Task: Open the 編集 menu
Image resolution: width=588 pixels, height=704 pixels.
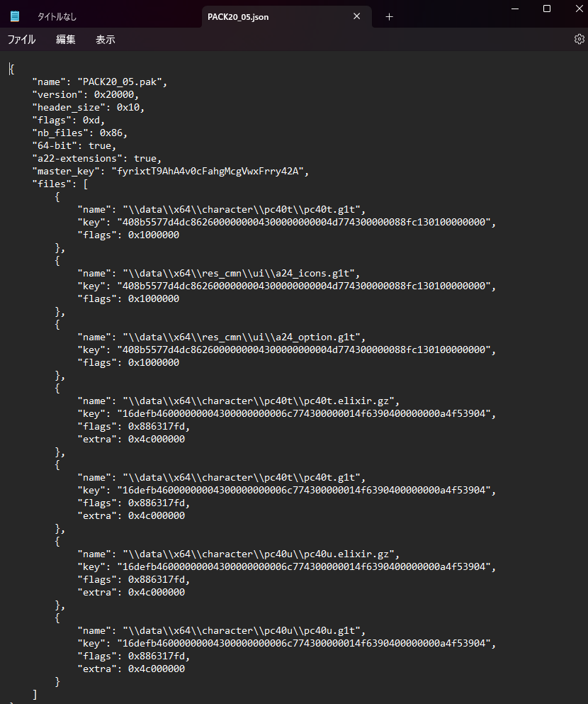Action: tap(65, 40)
